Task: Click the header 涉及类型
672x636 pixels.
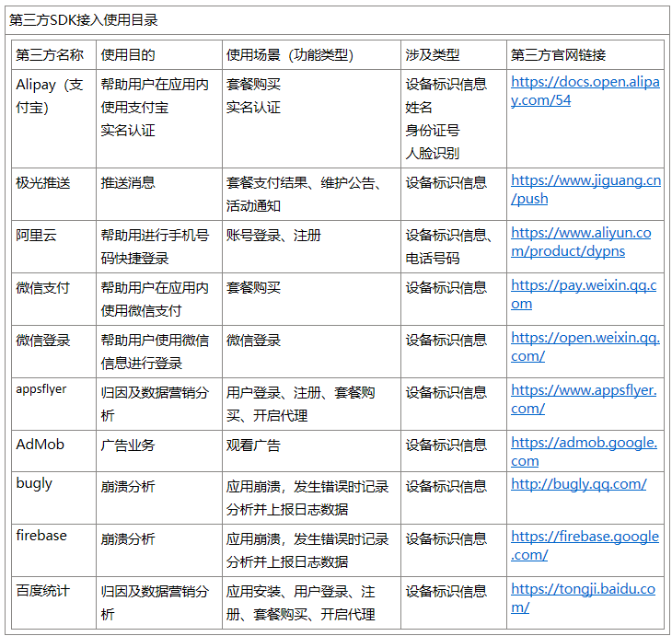Action: click(433, 55)
